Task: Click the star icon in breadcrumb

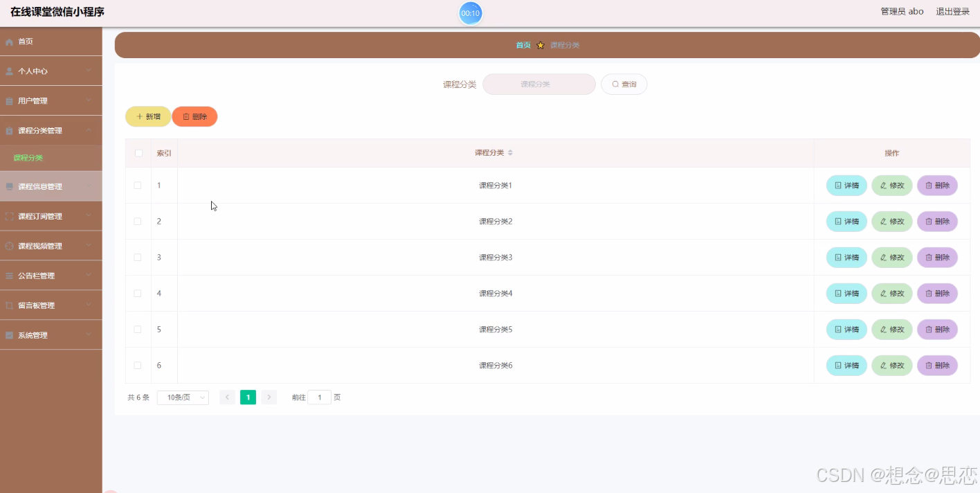Action: 541,45
